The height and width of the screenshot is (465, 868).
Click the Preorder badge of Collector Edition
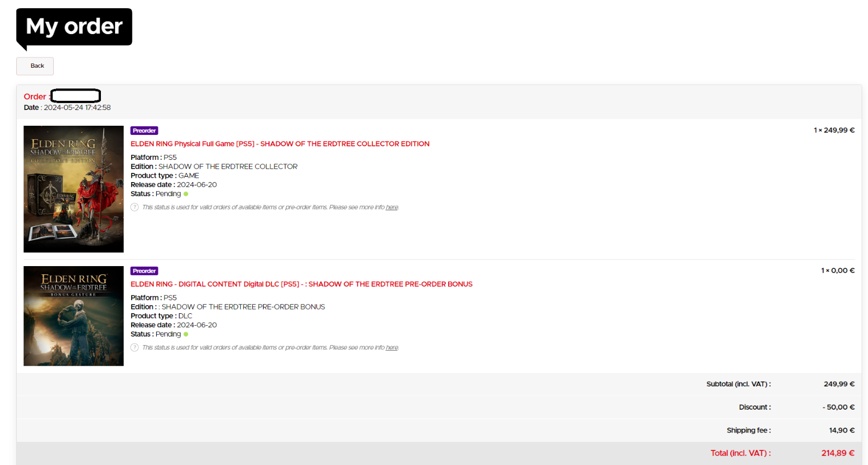144,131
